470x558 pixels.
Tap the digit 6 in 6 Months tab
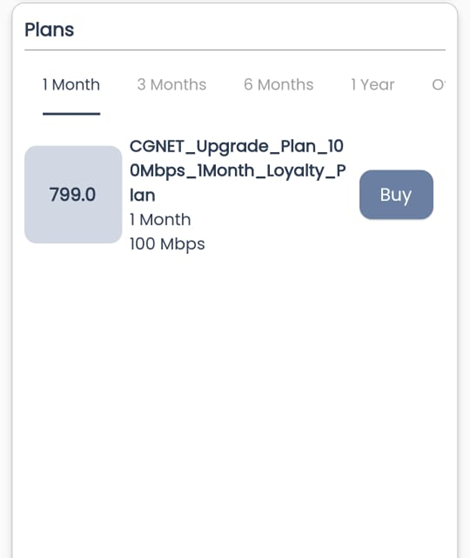pos(248,85)
